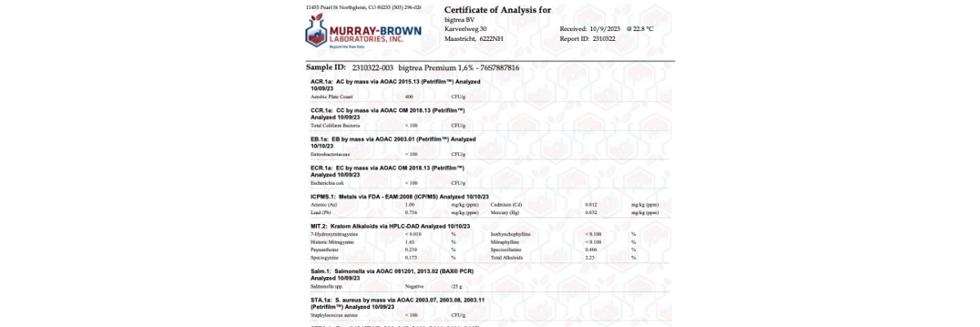The height and width of the screenshot is (327, 980).
Task: Select 'Mitraphylline' label
Action: pyautogui.click(x=505, y=242)
